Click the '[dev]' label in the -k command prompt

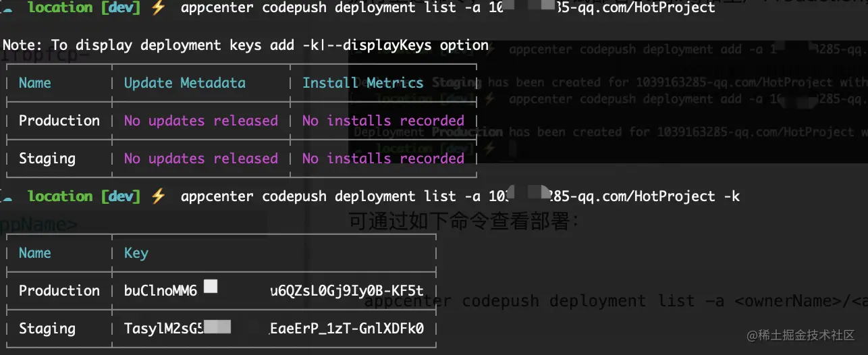click(x=121, y=196)
